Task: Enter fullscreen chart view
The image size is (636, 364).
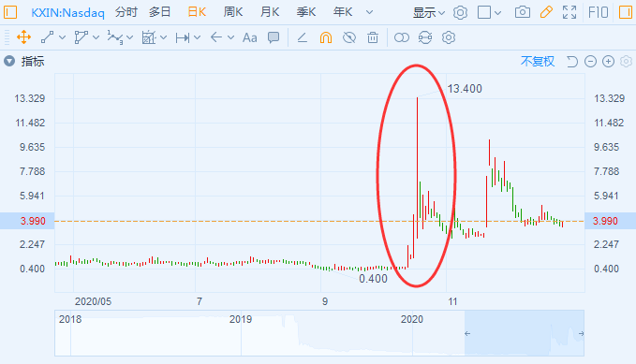Action: tap(569, 12)
